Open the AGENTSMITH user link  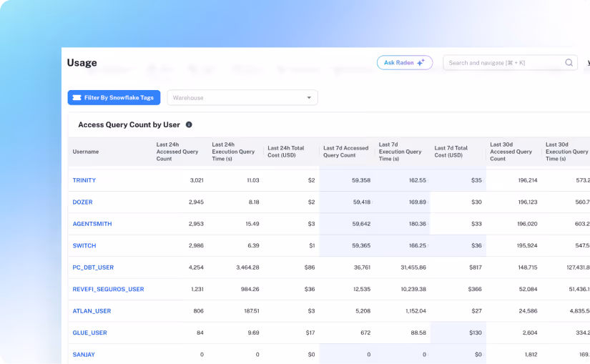(92, 224)
